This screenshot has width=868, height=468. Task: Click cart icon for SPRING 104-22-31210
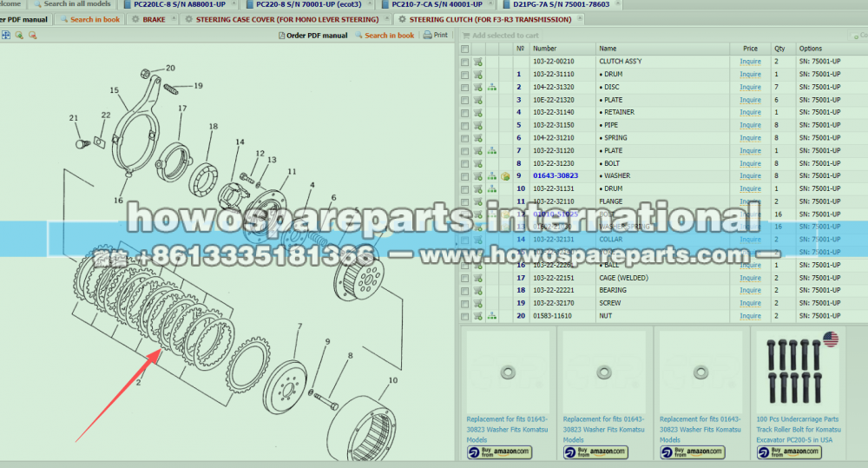pyautogui.click(x=477, y=138)
